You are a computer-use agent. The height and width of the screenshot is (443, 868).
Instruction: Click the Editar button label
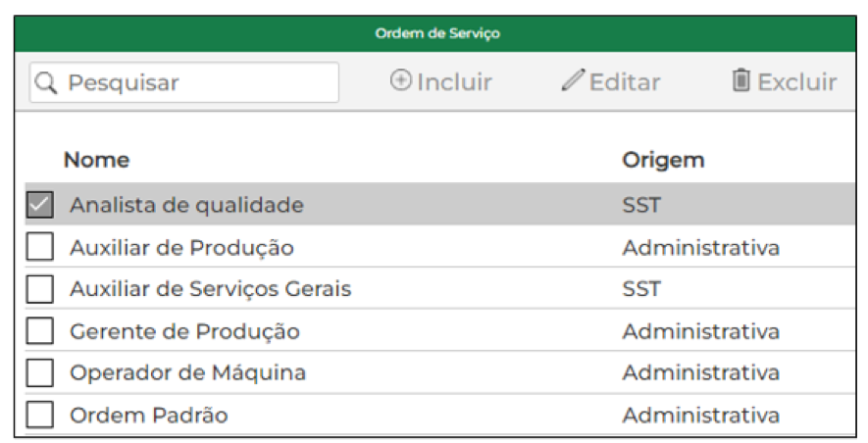[625, 82]
